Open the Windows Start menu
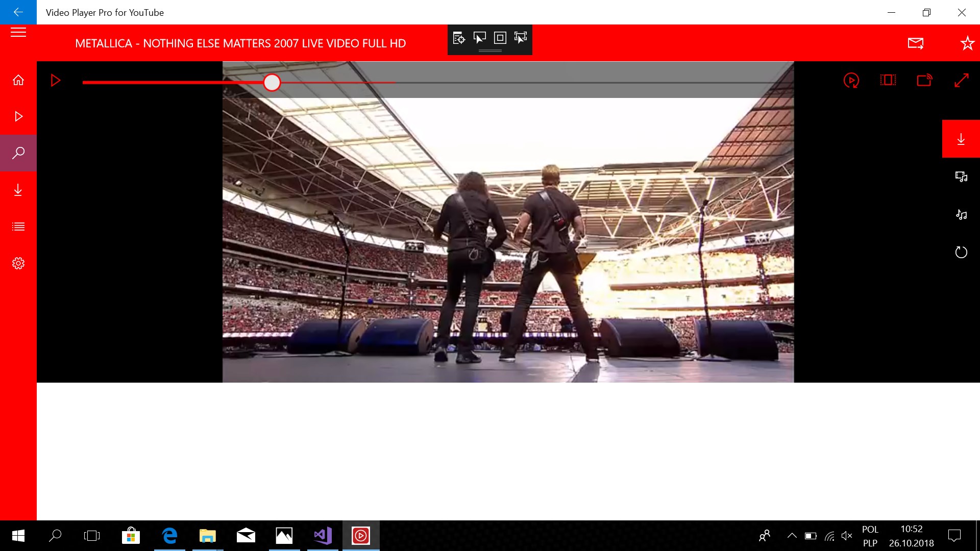 18,536
